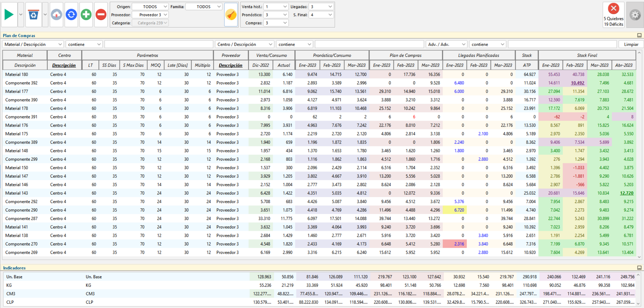Open the Proveedor dropdown

click(150, 15)
